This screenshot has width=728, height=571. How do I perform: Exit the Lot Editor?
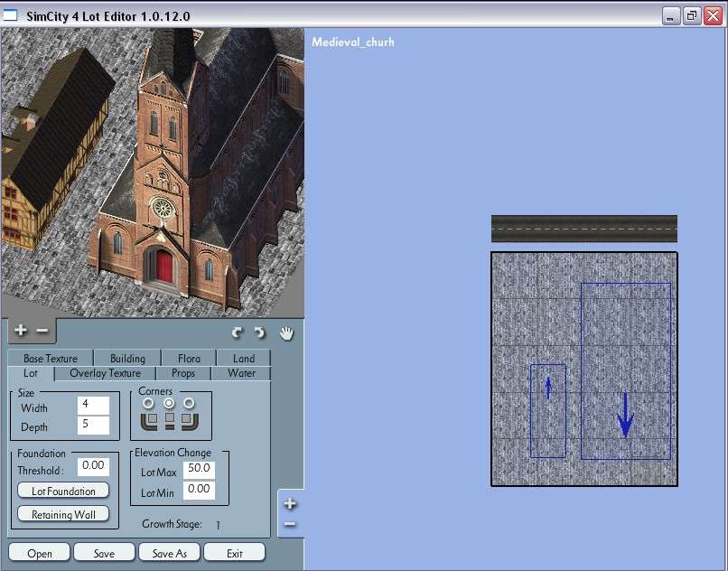pyautogui.click(x=235, y=553)
